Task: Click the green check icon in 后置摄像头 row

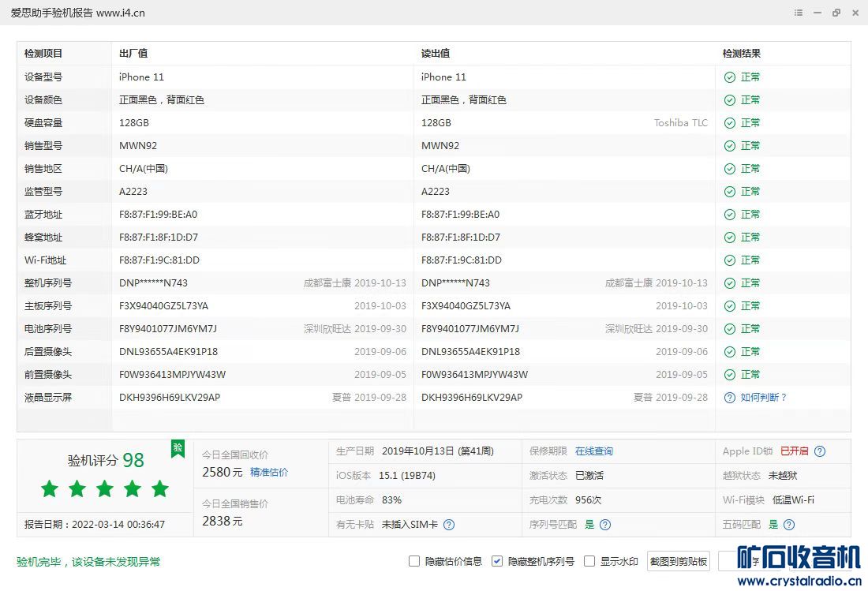Action: (730, 352)
